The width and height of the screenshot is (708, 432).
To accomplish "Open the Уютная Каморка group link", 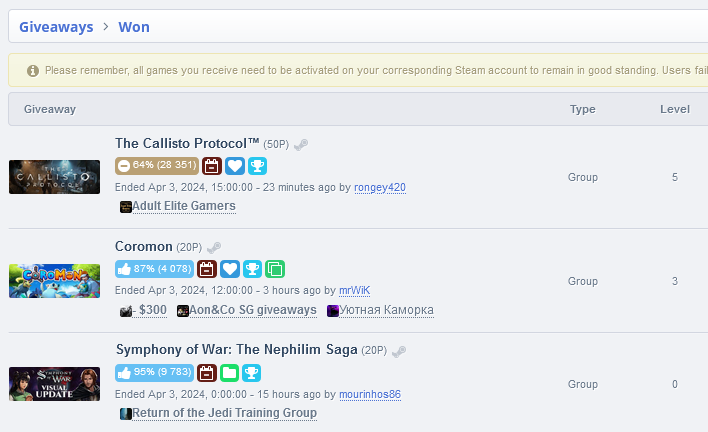I will [x=387, y=310].
